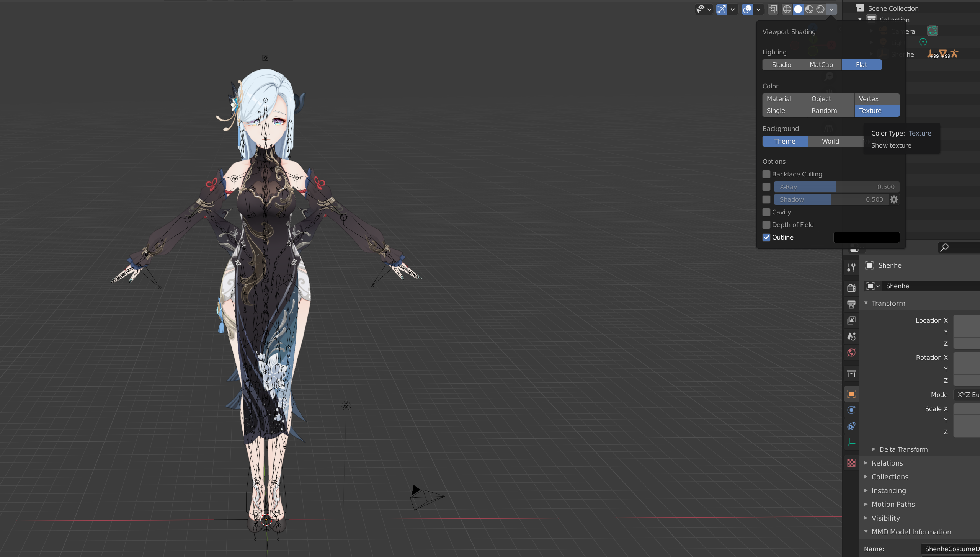980x557 pixels.
Task: Choose World background option
Action: click(830, 141)
